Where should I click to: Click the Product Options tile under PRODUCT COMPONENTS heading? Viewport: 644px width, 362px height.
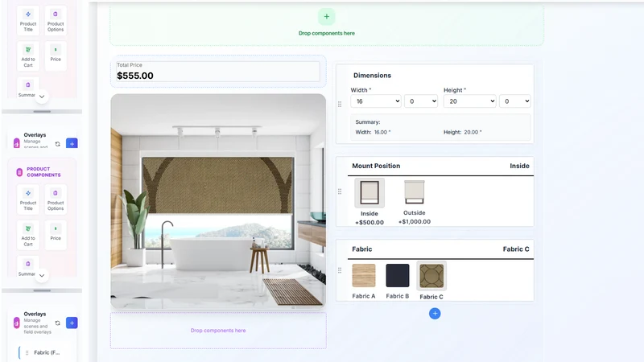pos(56,200)
